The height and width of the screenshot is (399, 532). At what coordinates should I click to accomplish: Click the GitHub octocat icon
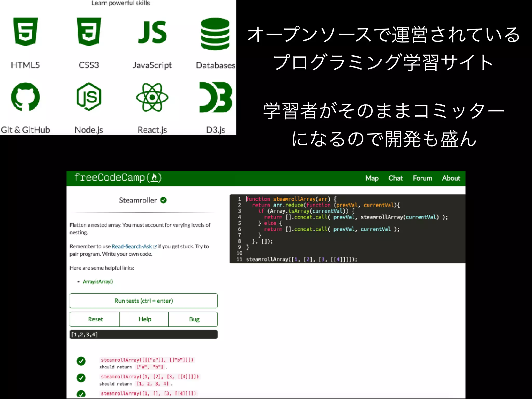(25, 97)
